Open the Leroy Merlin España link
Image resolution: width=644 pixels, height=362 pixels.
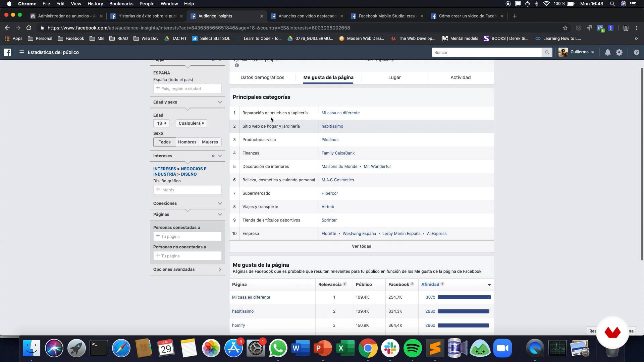pos(401,234)
